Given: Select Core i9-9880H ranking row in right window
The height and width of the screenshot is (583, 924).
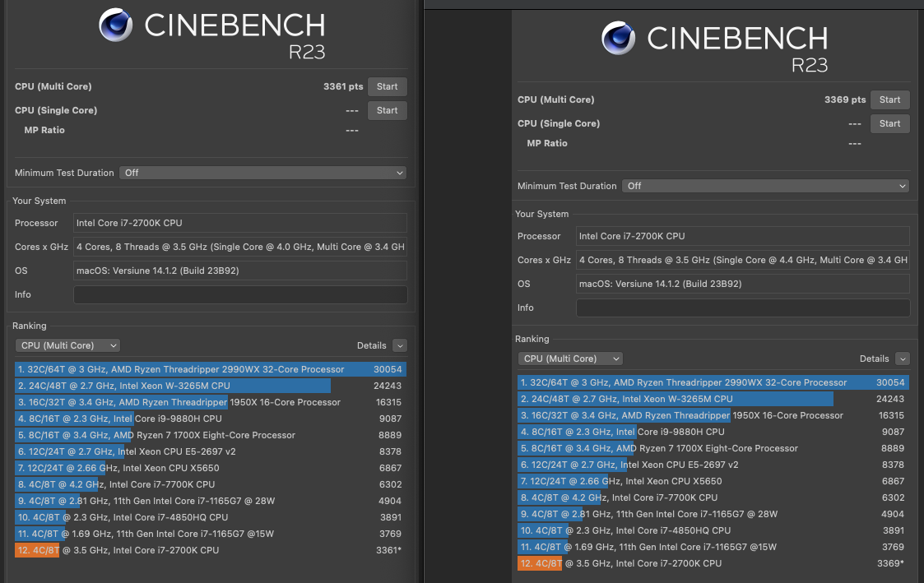Looking at the screenshot, I should 713,432.
